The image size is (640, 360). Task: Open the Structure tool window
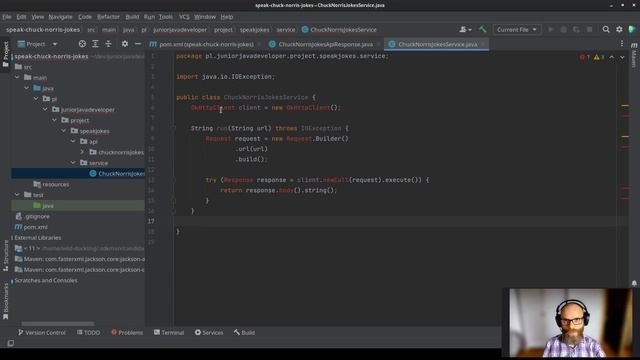(x=6, y=256)
